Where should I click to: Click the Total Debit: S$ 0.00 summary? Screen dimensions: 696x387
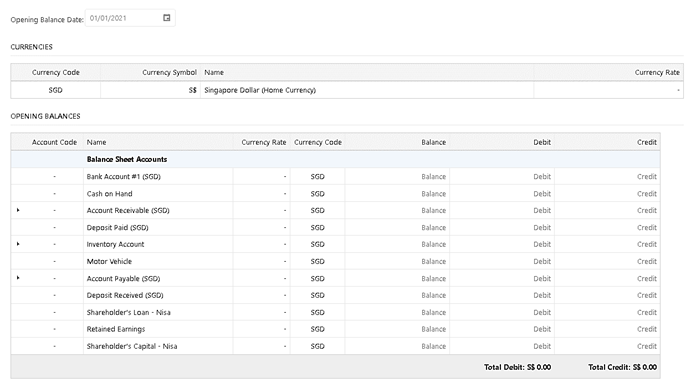point(518,367)
